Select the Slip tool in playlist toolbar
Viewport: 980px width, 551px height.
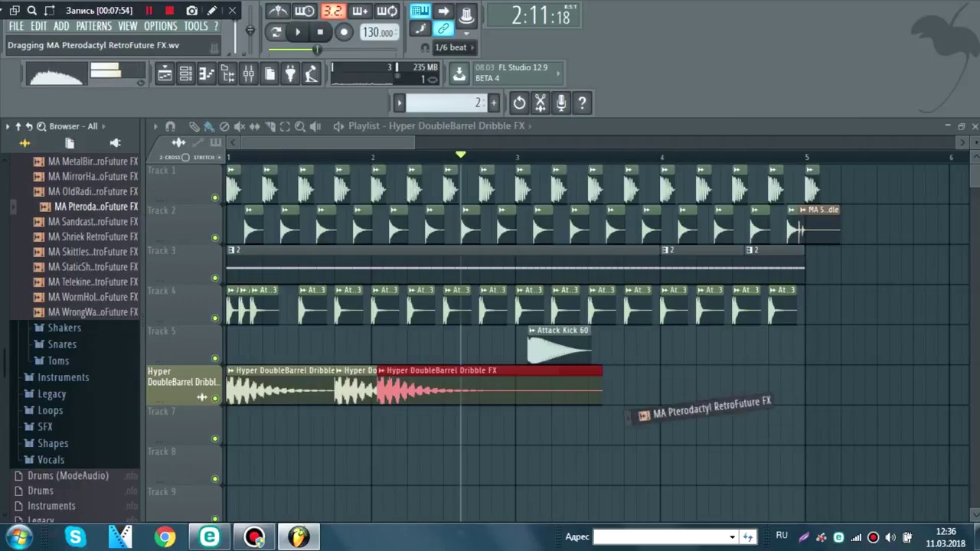click(x=254, y=126)
